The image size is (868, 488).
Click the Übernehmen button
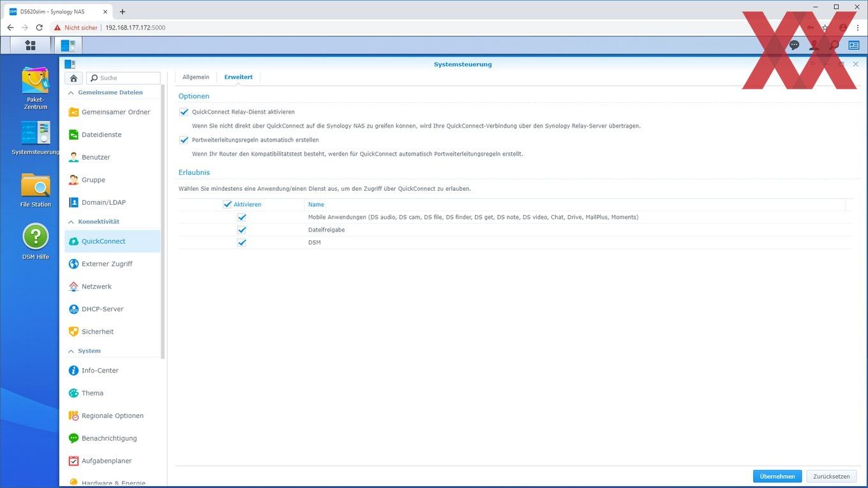click(x=777, y=477)
